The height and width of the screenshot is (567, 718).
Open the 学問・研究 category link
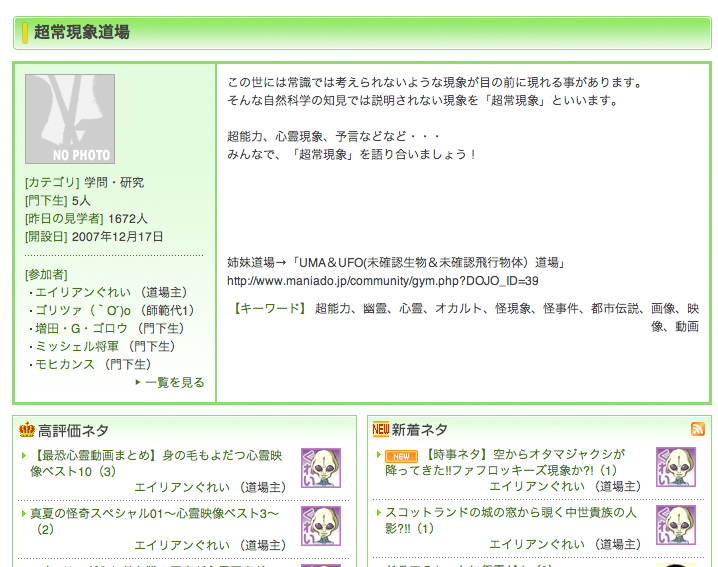coord(114,182)
